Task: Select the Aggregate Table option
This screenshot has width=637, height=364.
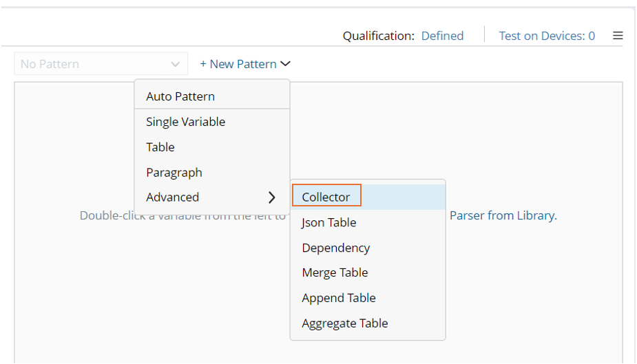Action: (x=344, y=323)
